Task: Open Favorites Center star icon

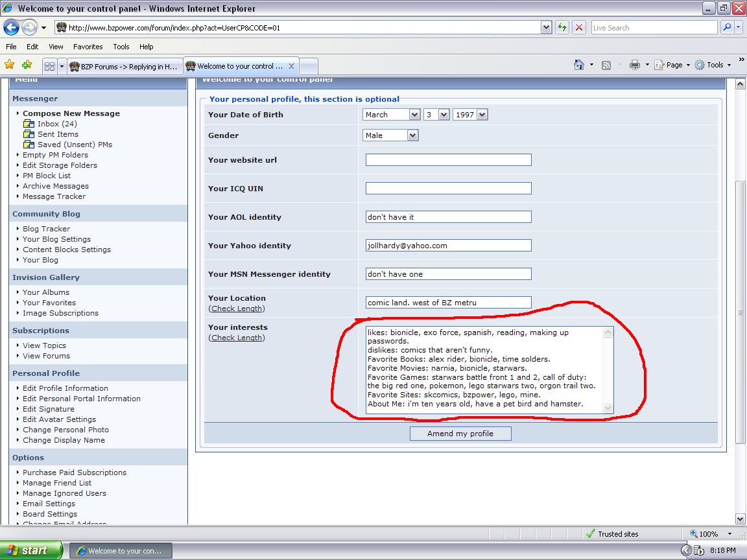Action: [x=10, y=64]
